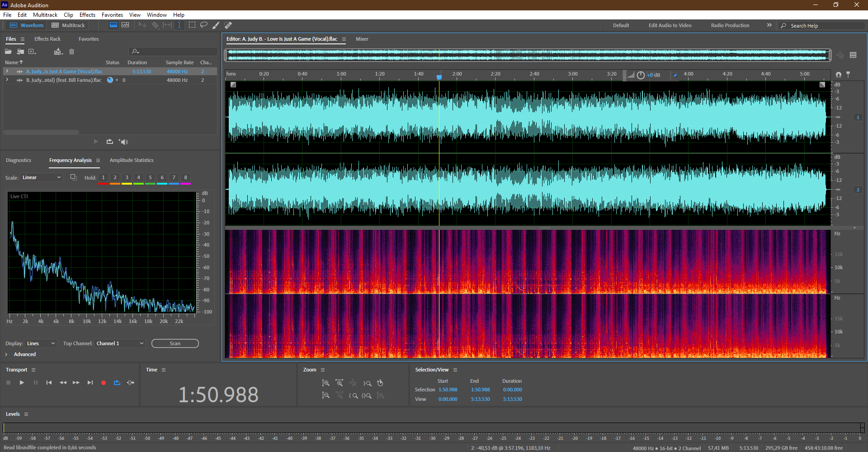
Task: Switch to the Diagnostics tab
Action: [x=19, y=160]
